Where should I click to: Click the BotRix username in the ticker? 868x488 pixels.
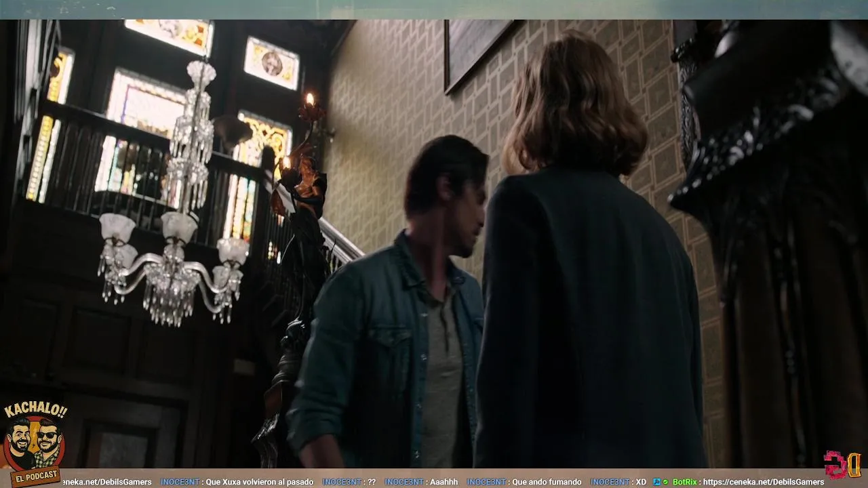click(684, 482)
